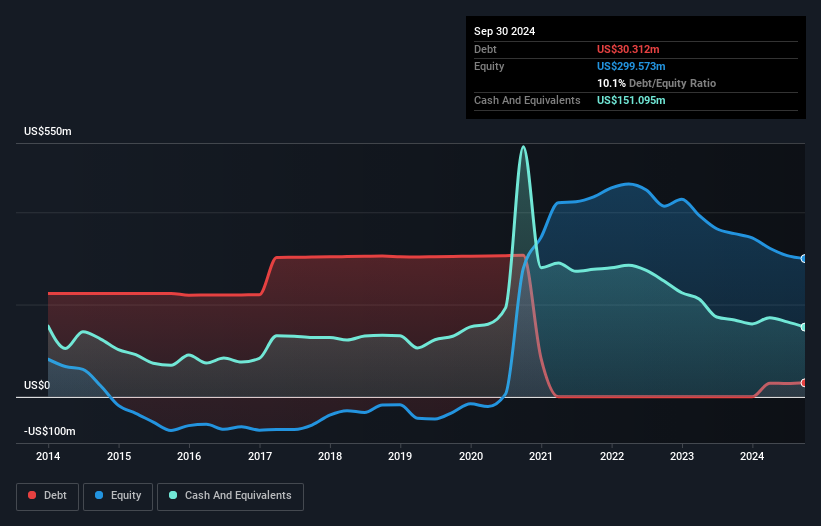Click the red Debt legend dot

[x=32, y=495]
